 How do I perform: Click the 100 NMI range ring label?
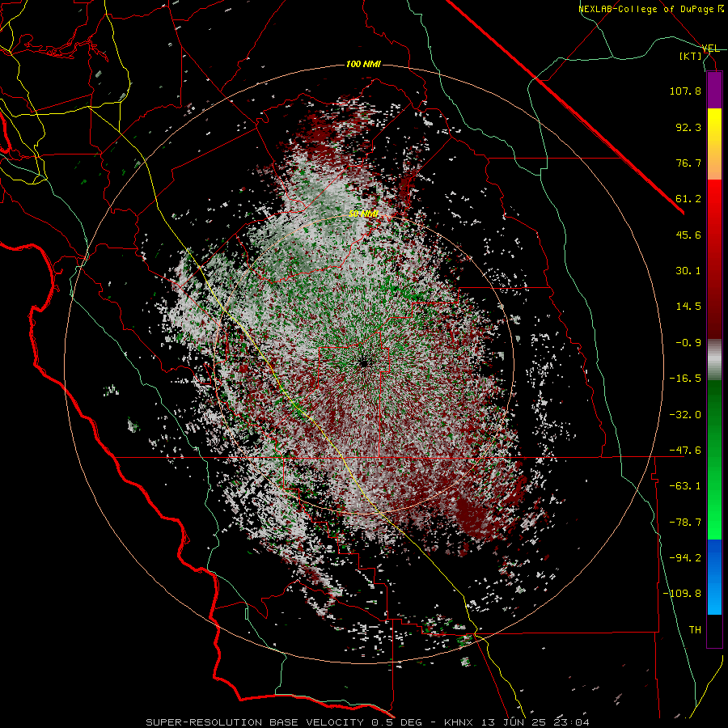[363, 64]
